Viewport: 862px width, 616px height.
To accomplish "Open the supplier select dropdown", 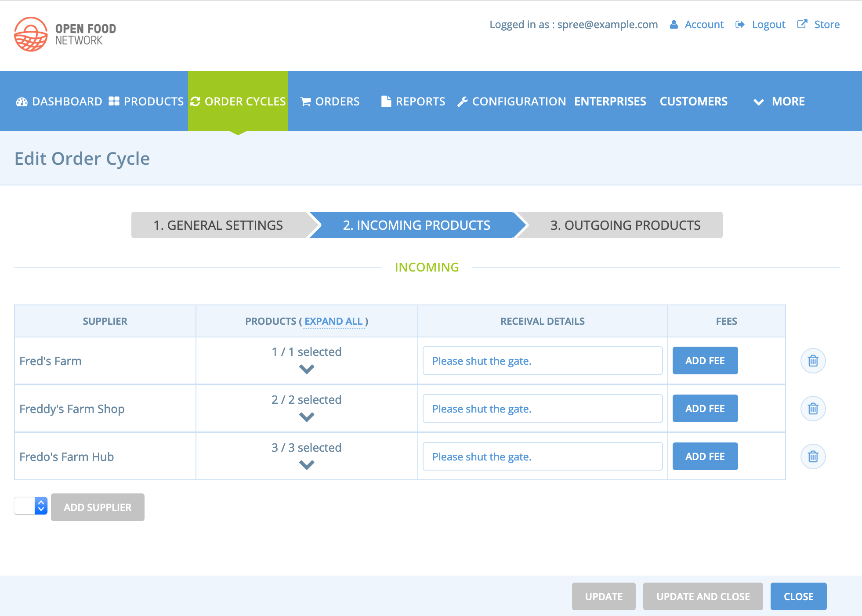I will [31, 506].
